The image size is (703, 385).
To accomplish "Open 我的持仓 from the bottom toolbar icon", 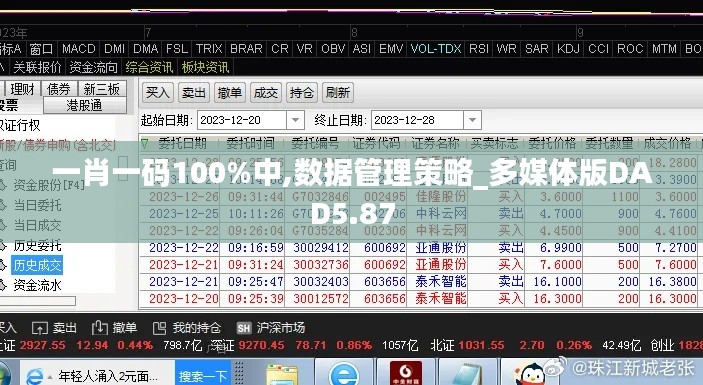I will point(159,328).
